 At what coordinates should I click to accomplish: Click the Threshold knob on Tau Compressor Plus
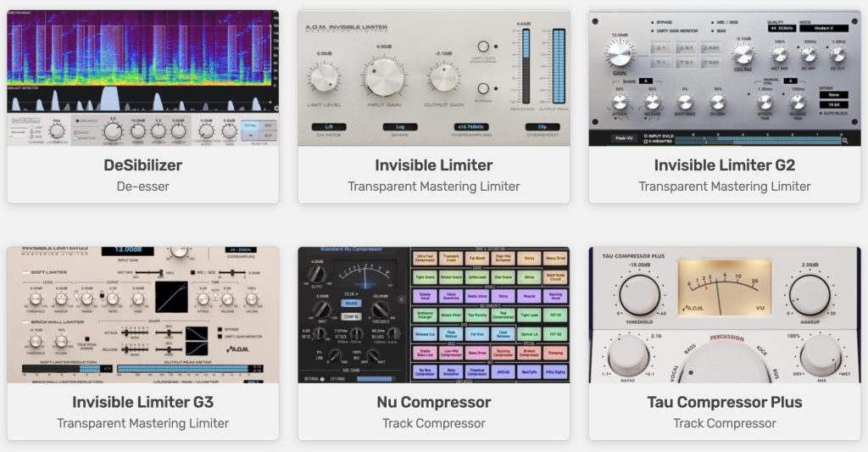(x=639, y=295)
